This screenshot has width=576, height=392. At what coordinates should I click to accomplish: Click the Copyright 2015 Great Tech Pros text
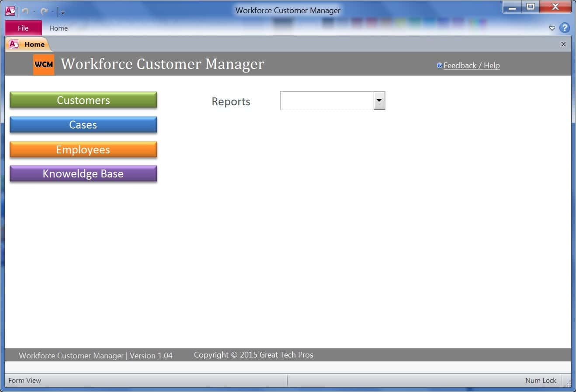point(253,355)
